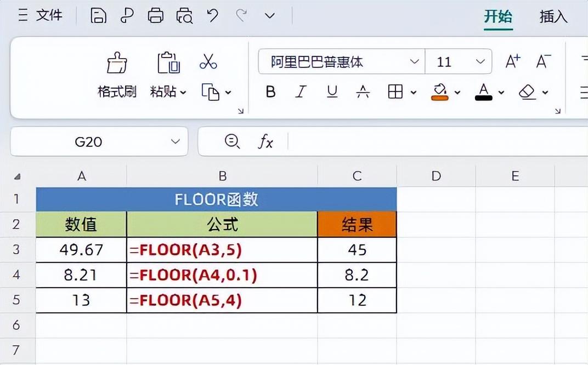
Task: Click the Cut scissors icon
Action: 208,61
